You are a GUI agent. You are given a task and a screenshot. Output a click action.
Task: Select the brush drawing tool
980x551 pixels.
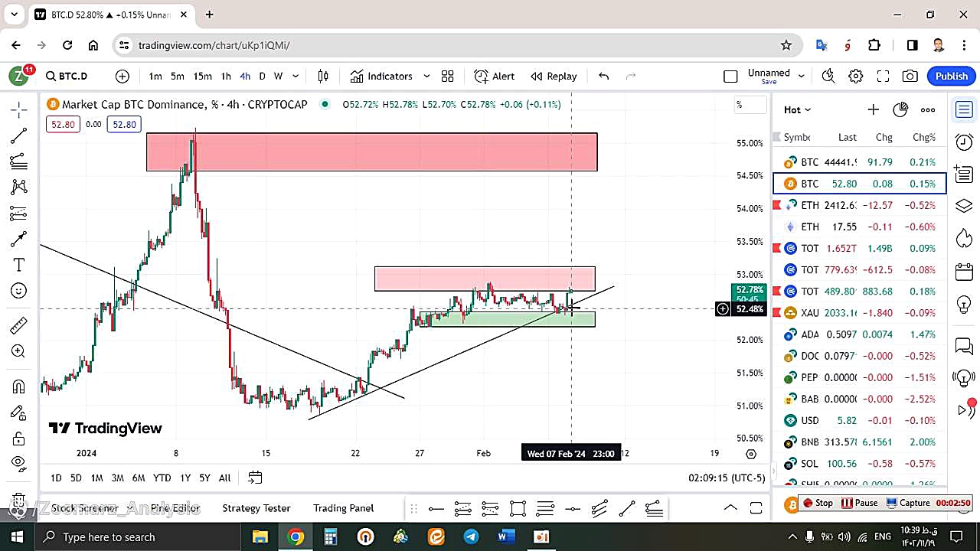[x=19, y=239]
